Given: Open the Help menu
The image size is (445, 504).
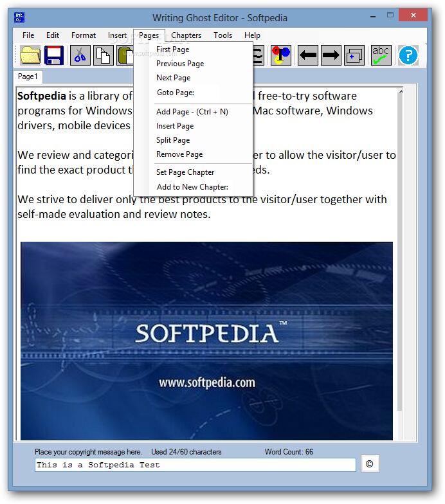Looking at the screenshot, I should [252, 35].
